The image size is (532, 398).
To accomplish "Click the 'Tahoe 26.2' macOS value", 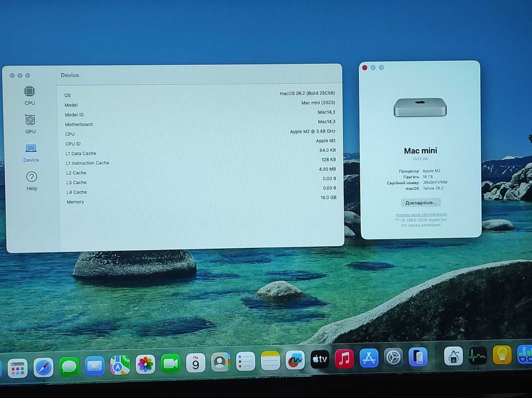I will (433, 188).
